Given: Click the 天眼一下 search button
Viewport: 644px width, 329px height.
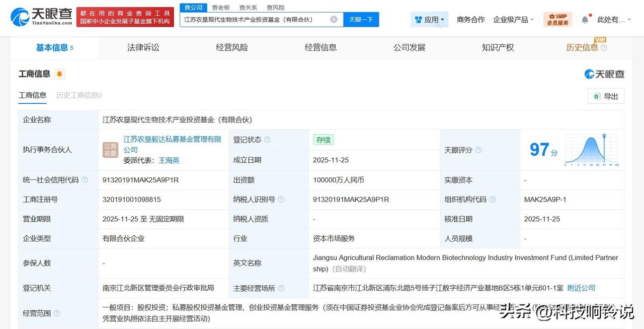Looking at the screenshot, I should tap(361, 20).
